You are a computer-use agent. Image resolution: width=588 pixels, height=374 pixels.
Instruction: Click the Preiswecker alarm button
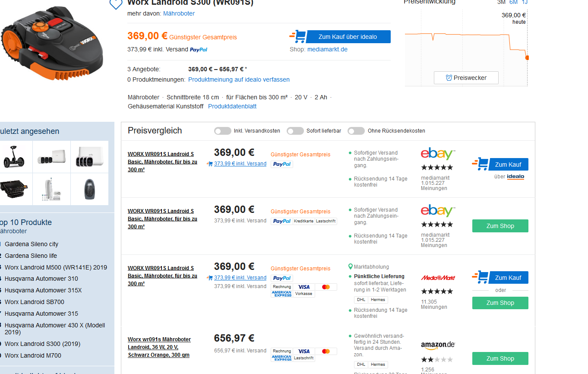pyautogui.click(x=466, y=78)
